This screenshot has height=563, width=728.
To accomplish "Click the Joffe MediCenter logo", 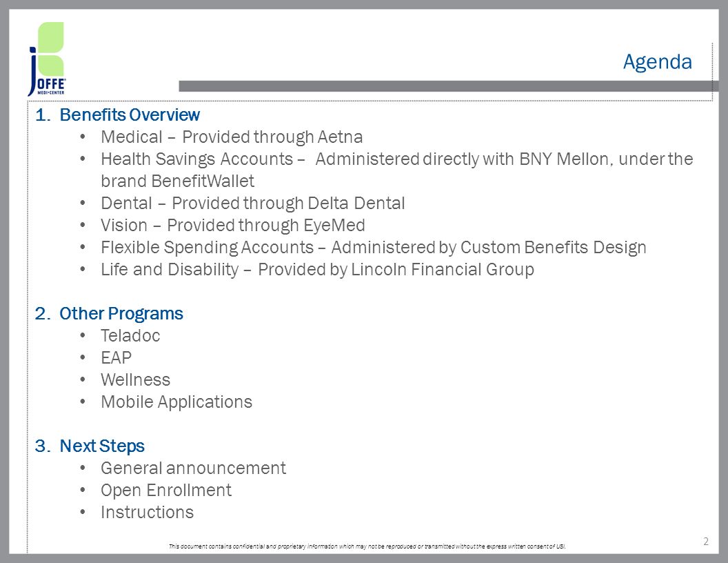I will tap(46, 59).
